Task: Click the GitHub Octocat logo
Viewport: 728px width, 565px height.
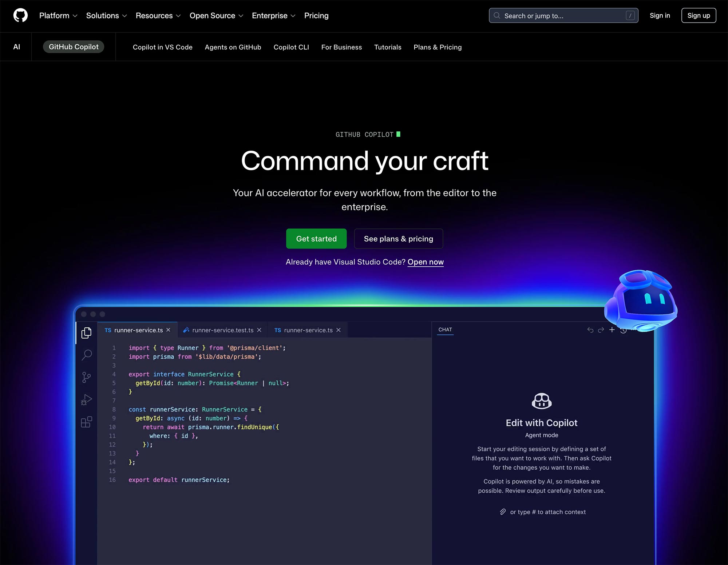Action: [x=20, y=16]
